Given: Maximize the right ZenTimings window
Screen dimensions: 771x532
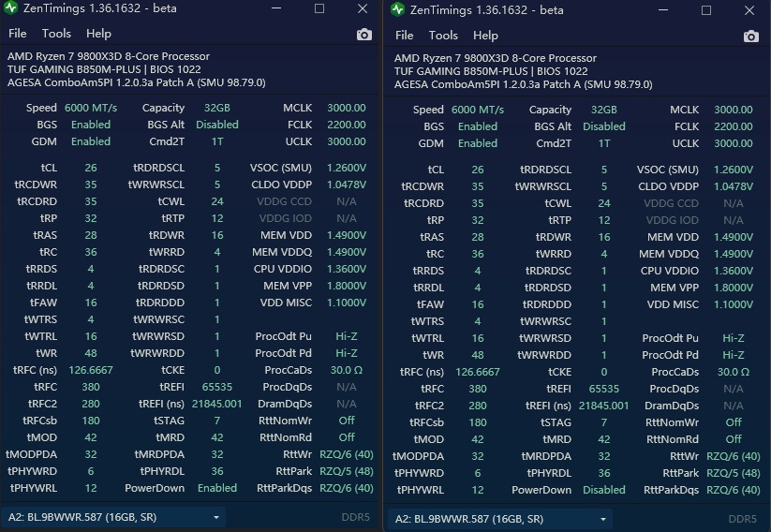Looking at the screenshot, I should (x=706, y=10).
